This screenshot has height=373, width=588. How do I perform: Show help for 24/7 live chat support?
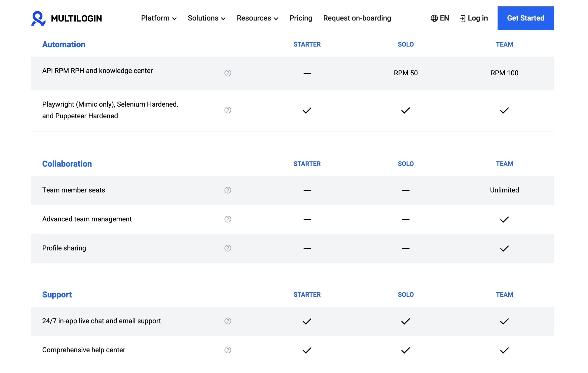[228, 321]
